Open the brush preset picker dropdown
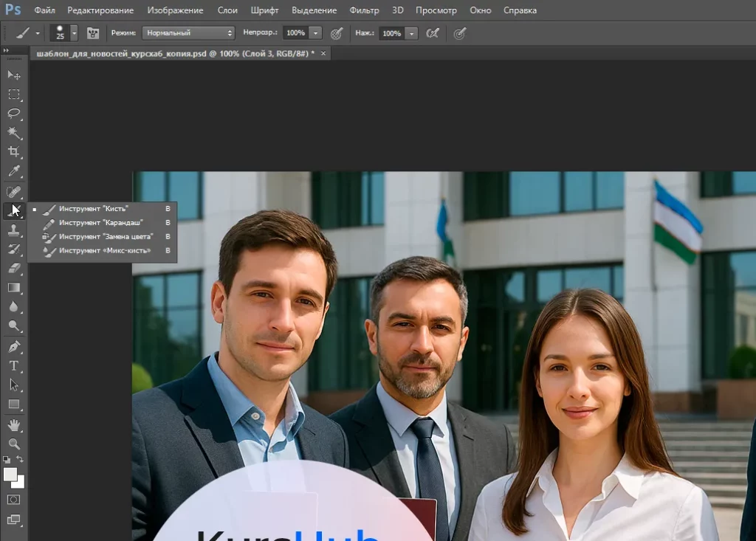756x541 pixels. [x=74, y=33]
